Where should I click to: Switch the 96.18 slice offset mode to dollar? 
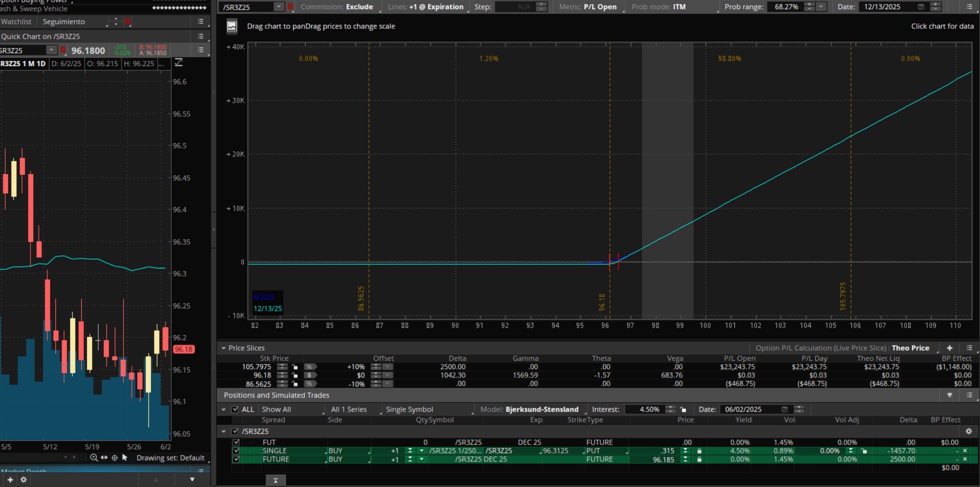point(310,375)
